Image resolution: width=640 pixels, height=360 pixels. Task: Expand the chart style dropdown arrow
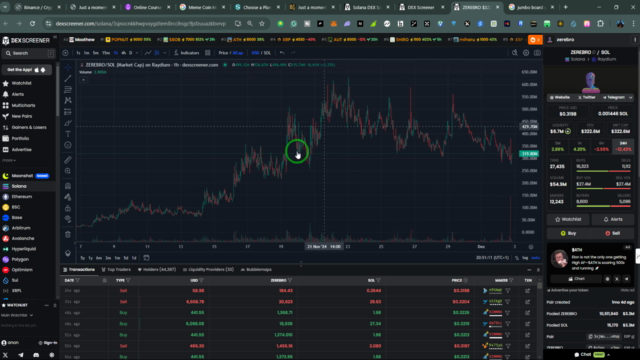[164, 53]
